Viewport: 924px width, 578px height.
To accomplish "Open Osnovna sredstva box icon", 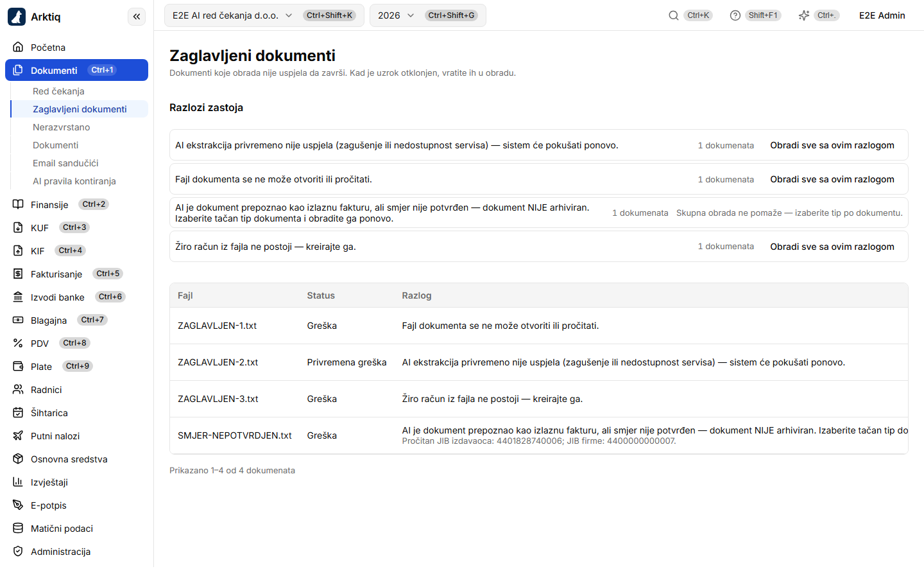I will (18, 459).
